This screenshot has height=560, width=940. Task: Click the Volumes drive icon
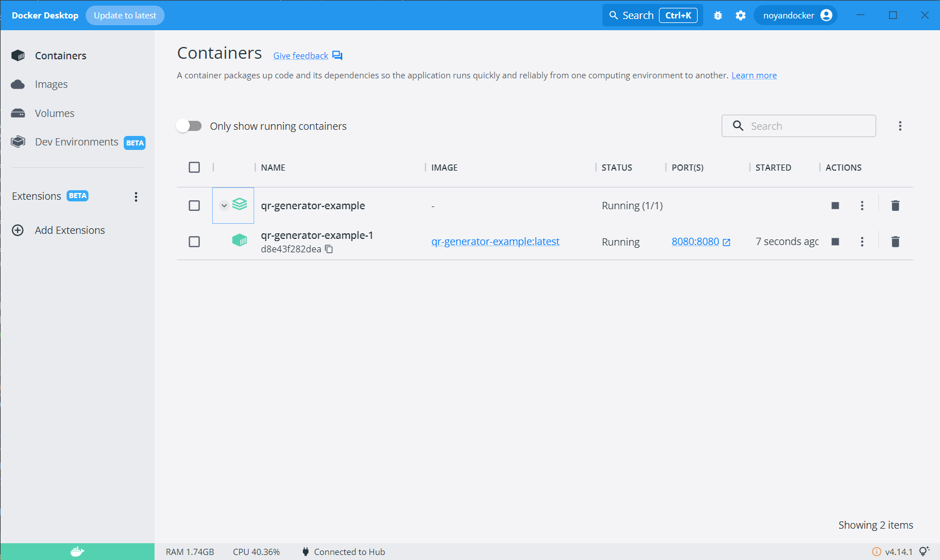pos(18,114)
